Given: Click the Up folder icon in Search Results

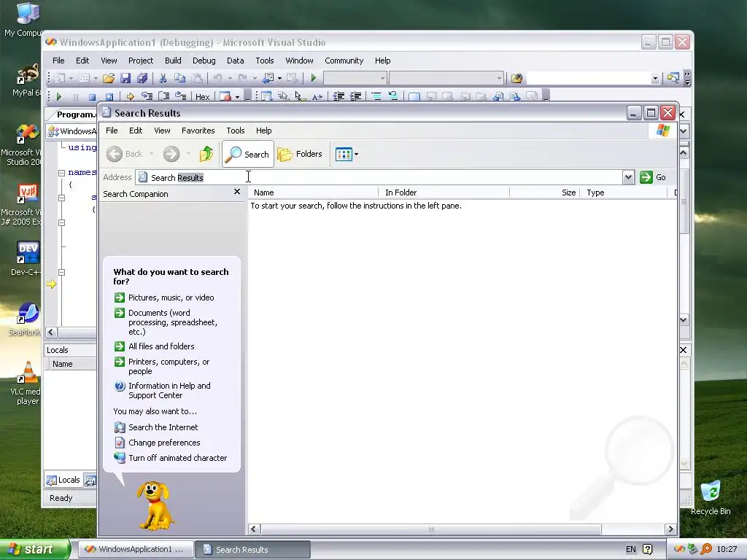Looking at the screenshot, I should coord(206,154).
